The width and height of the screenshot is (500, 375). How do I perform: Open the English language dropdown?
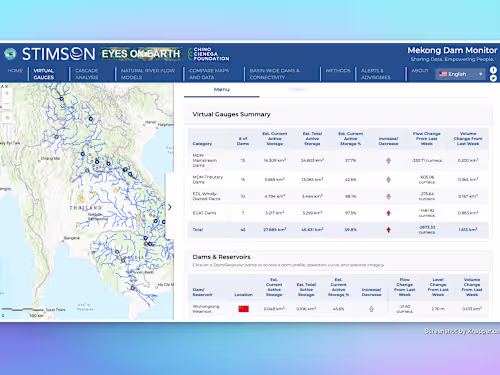coord(460,74)
